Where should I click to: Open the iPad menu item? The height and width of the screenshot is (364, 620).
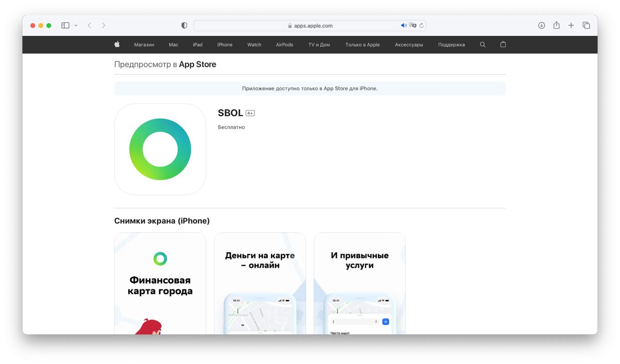click(x=198, y=45)
